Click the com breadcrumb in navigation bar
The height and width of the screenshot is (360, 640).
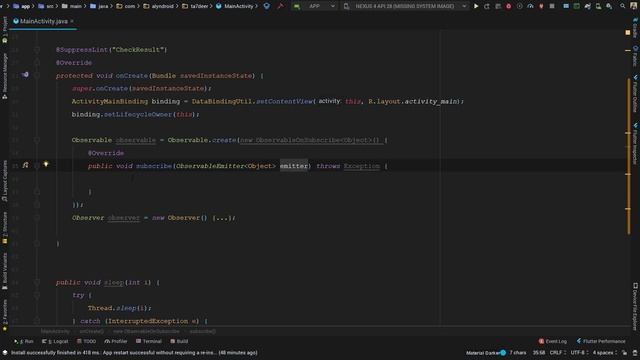point(126,6)
